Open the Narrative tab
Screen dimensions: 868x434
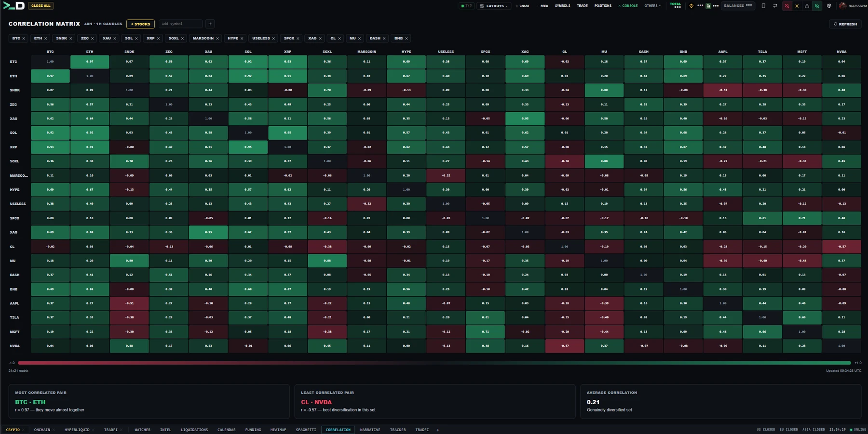[370, 430]
